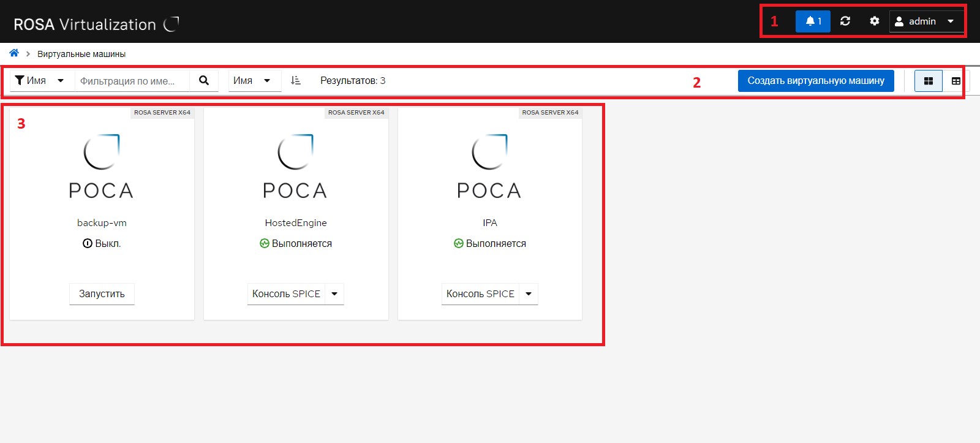This screenshot has height=443, width=980.
Task: Open Консоль SPICE for HostedEngine
Action: coord(286,294)
